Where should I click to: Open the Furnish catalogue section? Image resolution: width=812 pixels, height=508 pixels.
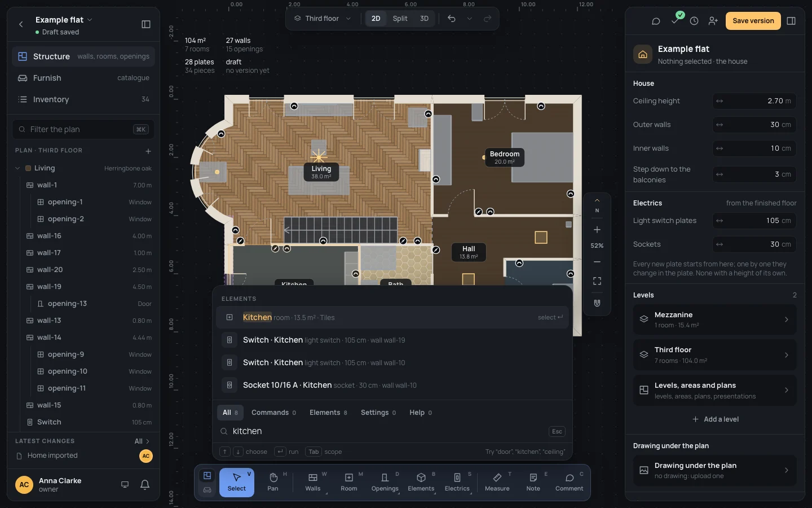tap(83, 78)
